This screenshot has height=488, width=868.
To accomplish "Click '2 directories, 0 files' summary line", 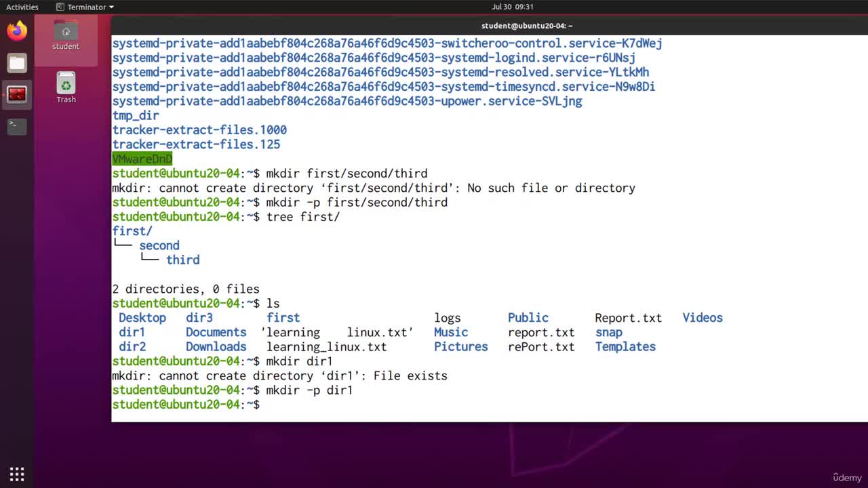I will tap(186, 289).
